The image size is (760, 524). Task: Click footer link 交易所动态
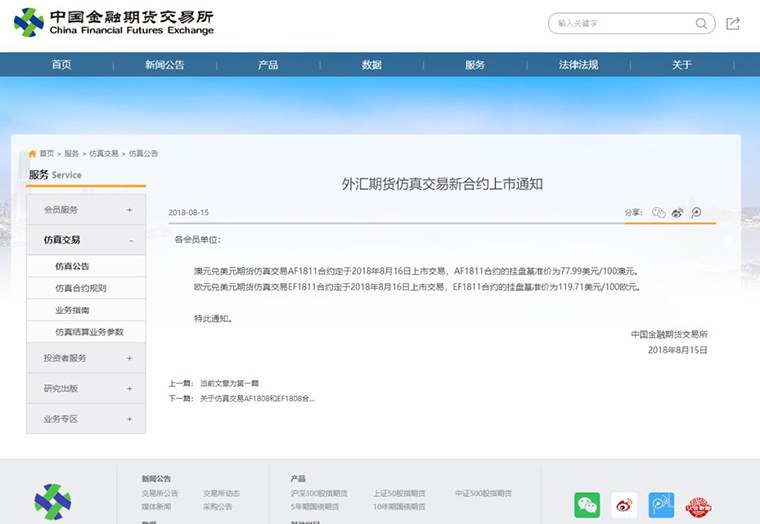point(221,493)
